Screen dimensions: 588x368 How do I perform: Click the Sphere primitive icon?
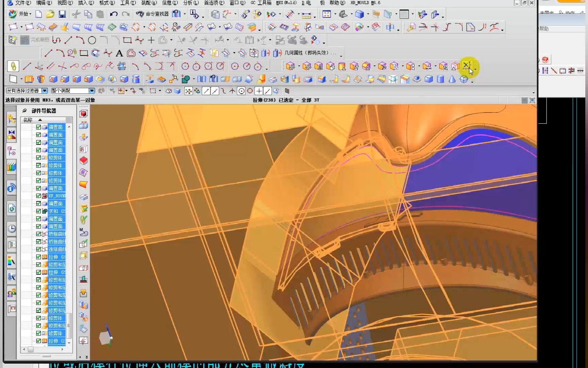pos(464,79)
